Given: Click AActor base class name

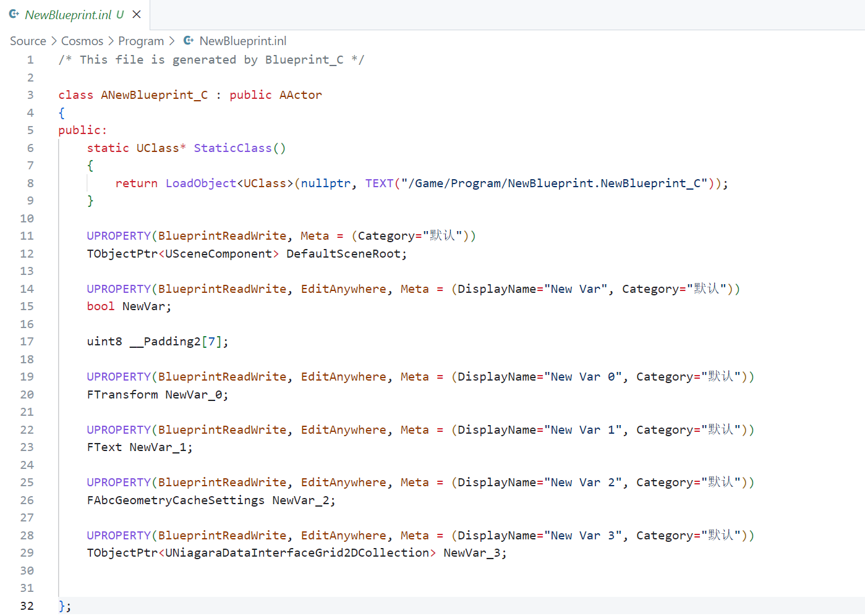Looking at the screenshot, I should (300, 95).
